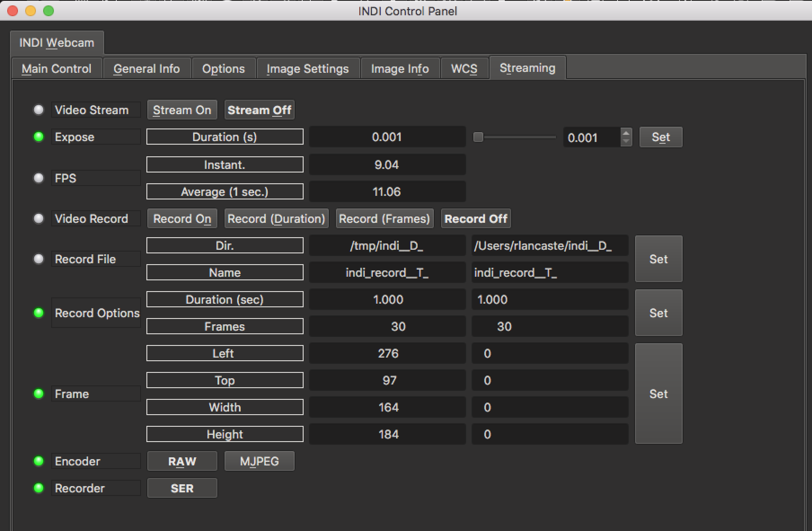Select the Streaming tab
This screenshot has height=531, width=812.
(527, 68)
